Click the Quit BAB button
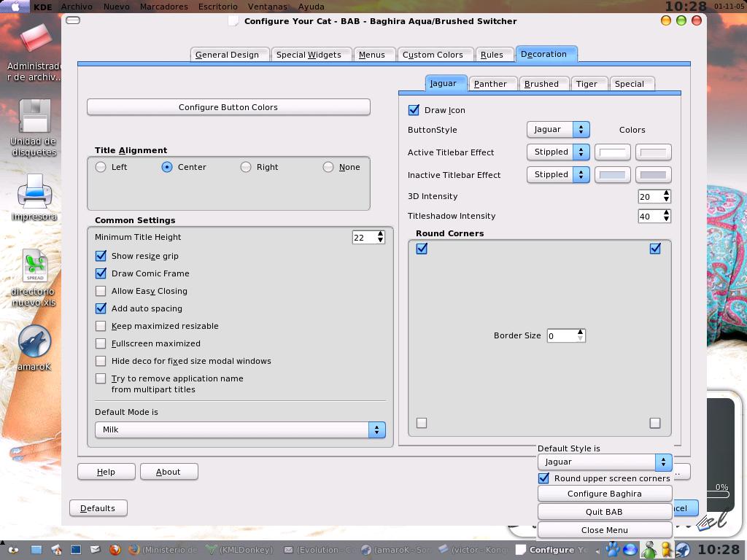 [x=605, y=512]
